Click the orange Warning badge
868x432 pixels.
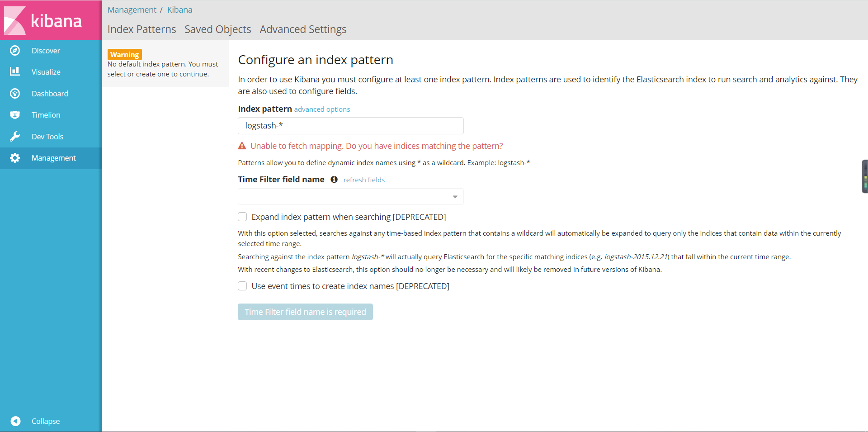[x=124, y=54]
